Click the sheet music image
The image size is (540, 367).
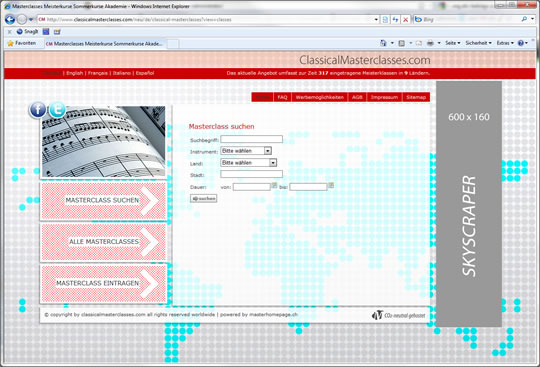click(x=103, y=142)
